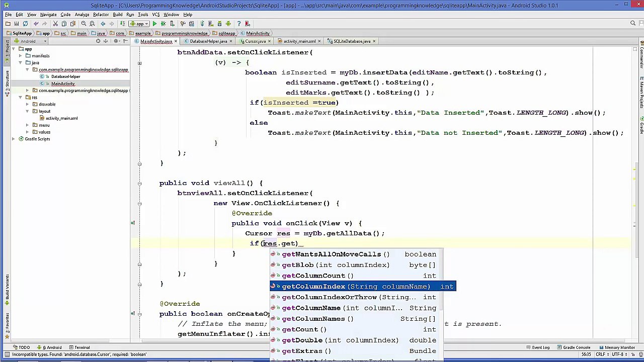
Task: Collapse the app module node
Action: 14,49
